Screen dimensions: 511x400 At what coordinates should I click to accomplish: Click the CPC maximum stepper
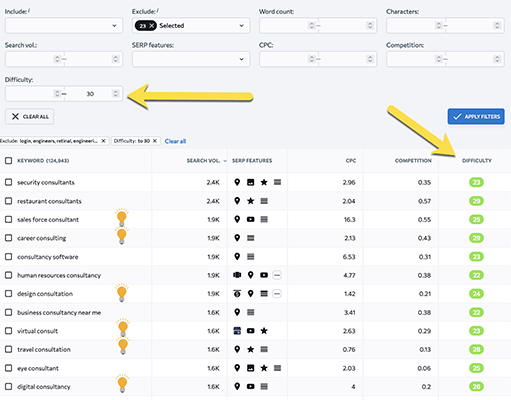pyautogui.click(x=370, y=59)
